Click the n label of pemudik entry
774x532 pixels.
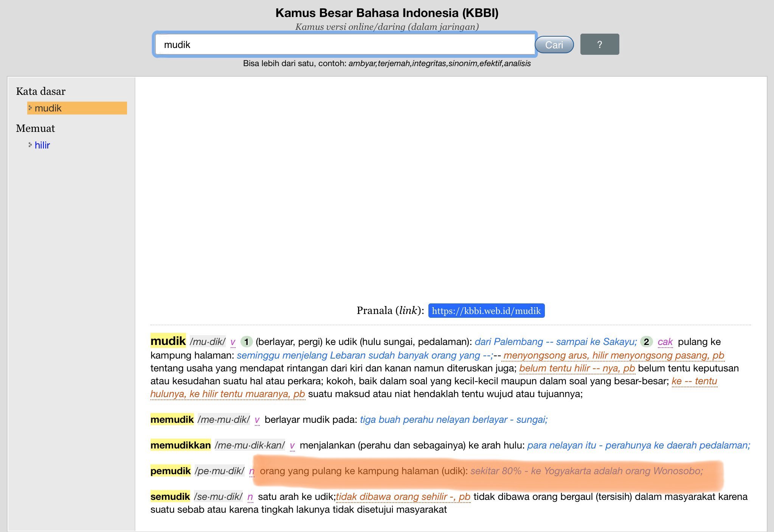(252, 471)
